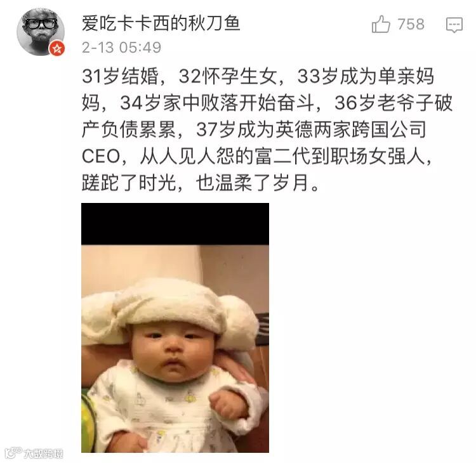Select the word CEO in the comment
The height and width of the screenshot is (463, 476).
click(101, 157)
